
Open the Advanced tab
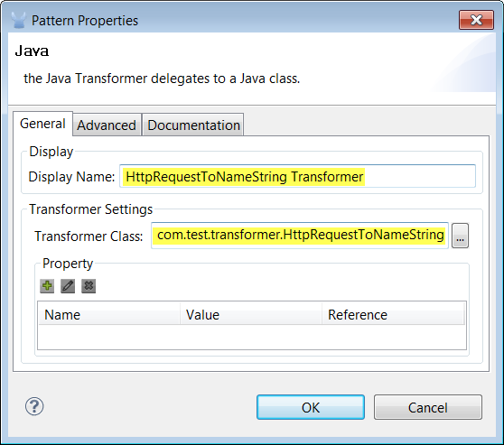[x=107, y=125]
